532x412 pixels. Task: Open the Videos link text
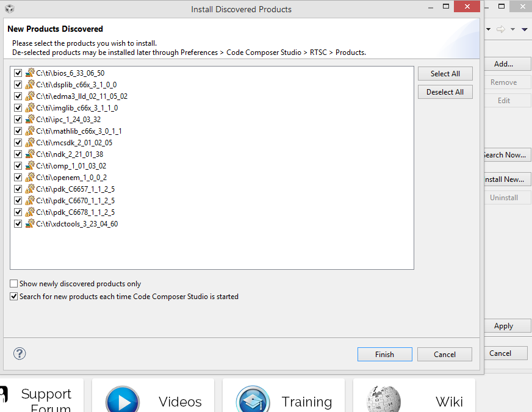180,402
